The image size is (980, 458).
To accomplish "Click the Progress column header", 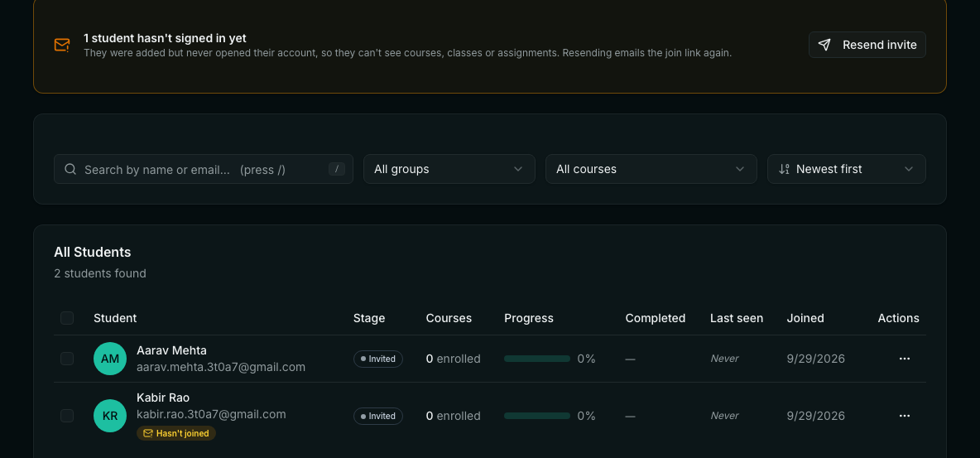I will click(529, 318).
